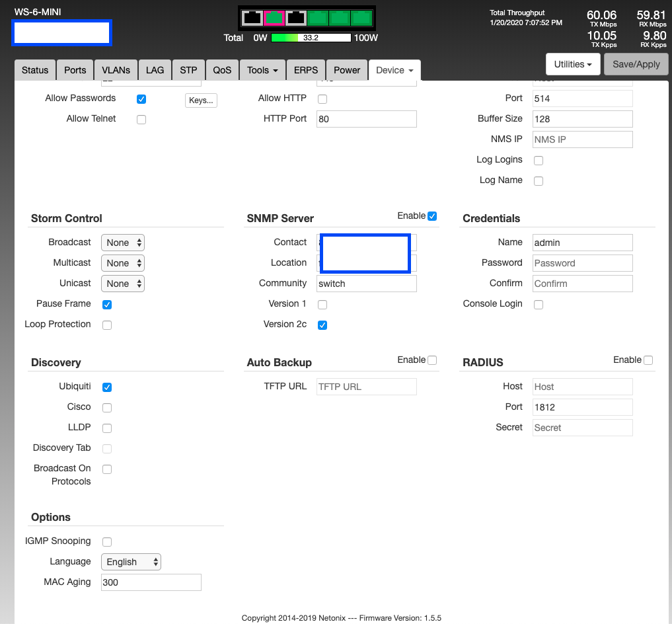Disable SNMP Version 2c checkbox
This screenshot has width=672, height=624.
322,325
